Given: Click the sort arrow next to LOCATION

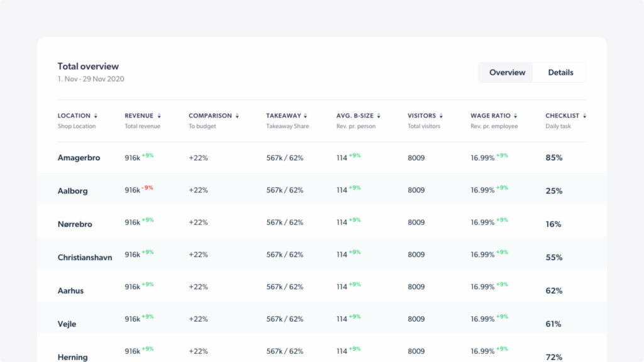Looking at the screenshot, I should click(96, 116).
